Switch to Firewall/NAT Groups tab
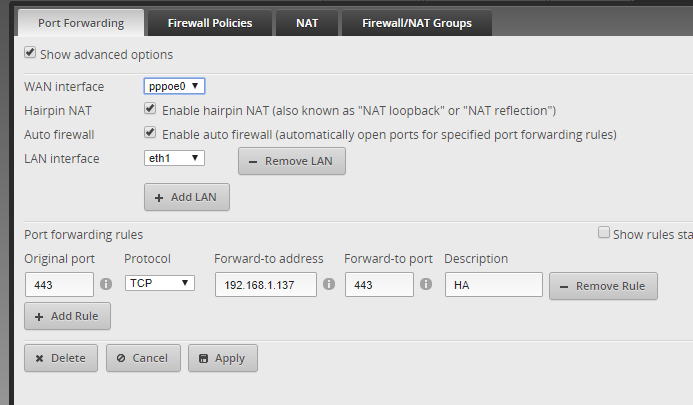Screen dimensions: 693x405 point(417,23)
